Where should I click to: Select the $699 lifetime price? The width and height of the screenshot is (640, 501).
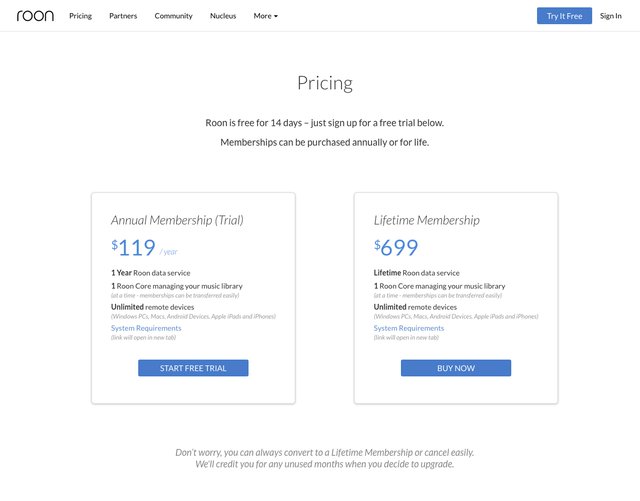396,248
